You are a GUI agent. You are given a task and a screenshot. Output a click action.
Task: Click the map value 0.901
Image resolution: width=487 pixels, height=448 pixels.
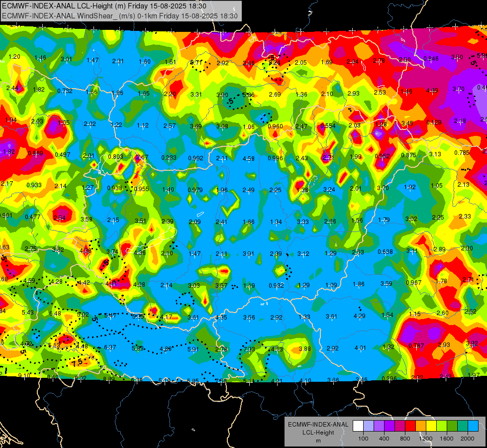click(6, 216)
